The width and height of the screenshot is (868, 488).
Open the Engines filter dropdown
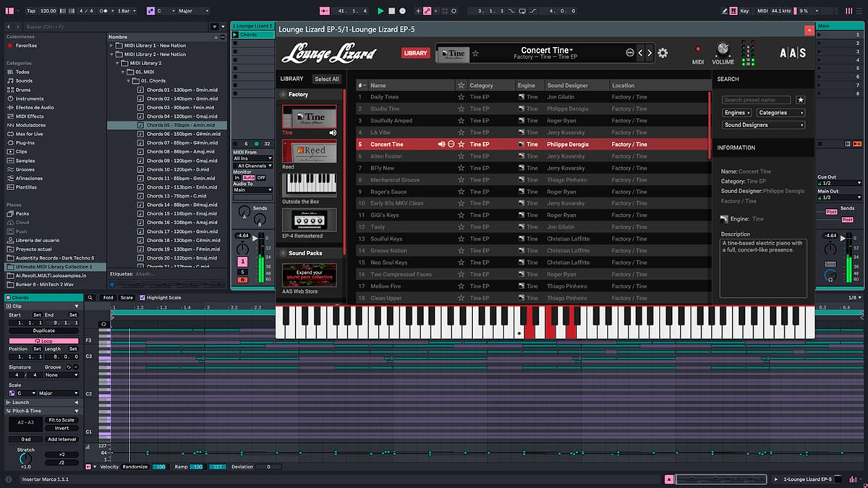tap(737, 113)
